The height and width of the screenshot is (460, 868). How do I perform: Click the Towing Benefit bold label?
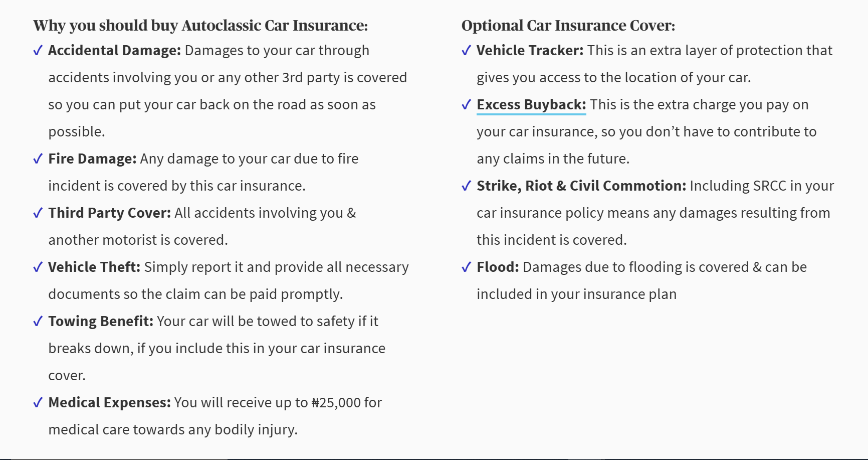pos(101,322)
